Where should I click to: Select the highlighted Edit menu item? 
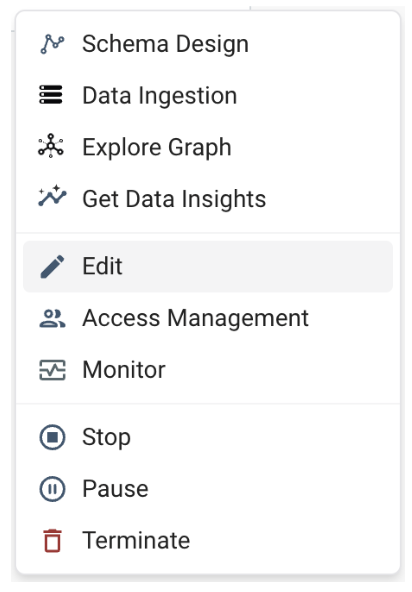pos(208,267)
